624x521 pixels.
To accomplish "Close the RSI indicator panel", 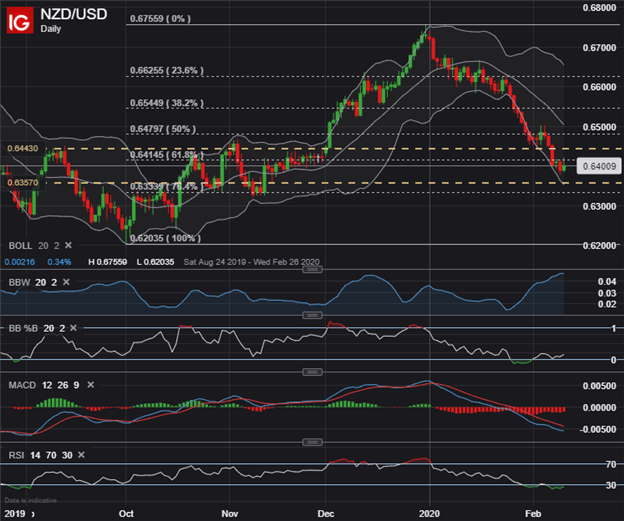I will (81, 455).
